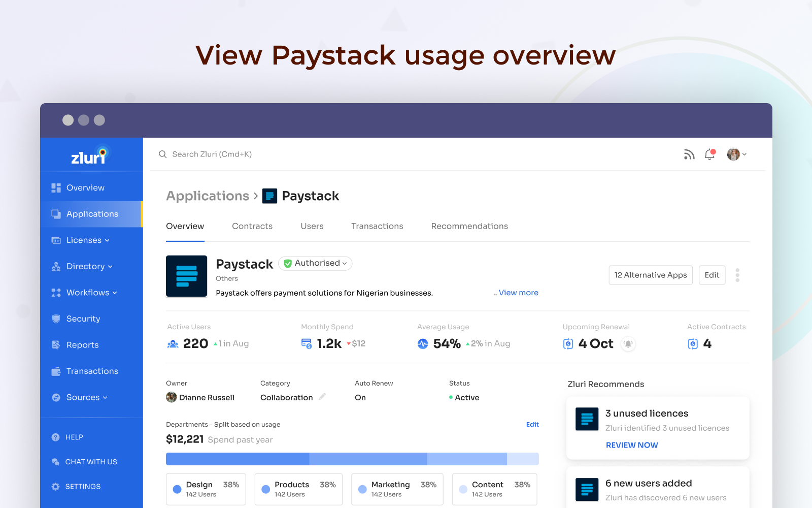Click the Active Contracts document icon
Image resolution: width=812 pixels, height=508 pixels.
point(693,344)
